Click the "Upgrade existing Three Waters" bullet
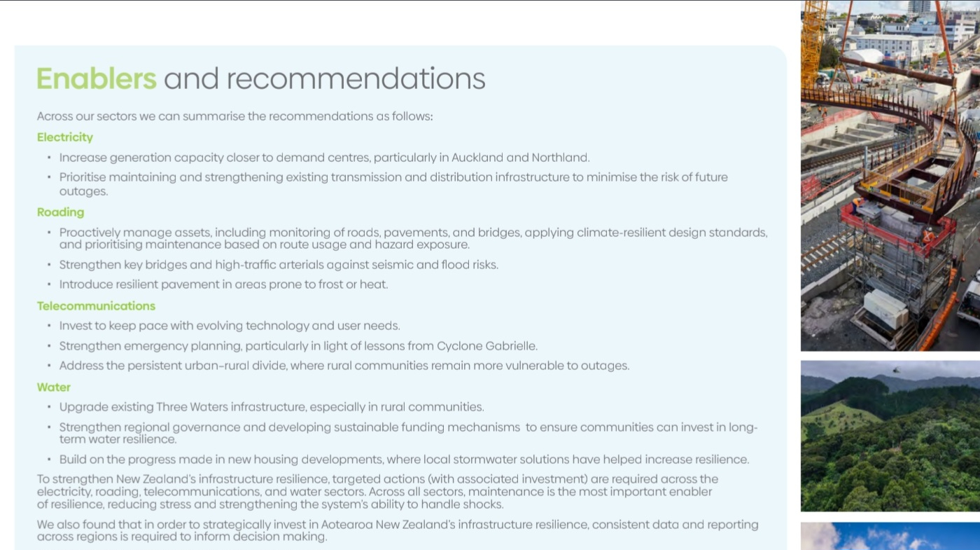This screenshot has width=980, height=550. coord(271,407)
